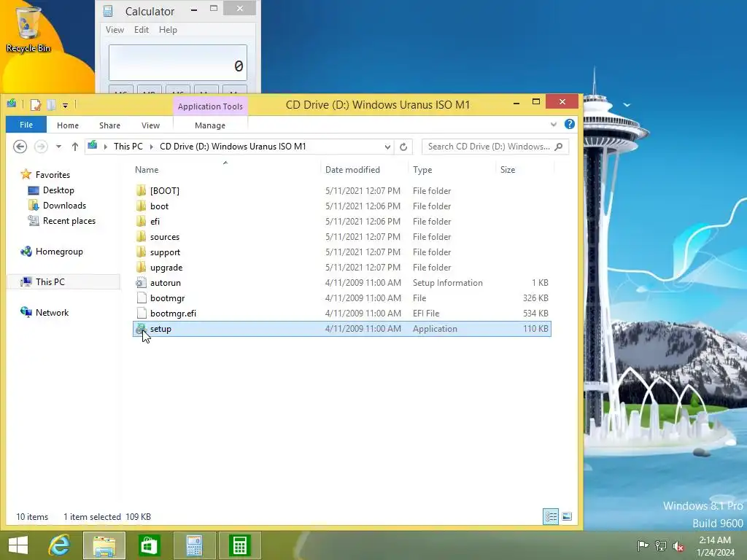Open the Calculator Edit menu
This screenshot has height=560, width=747.
[x=142, y=29]
